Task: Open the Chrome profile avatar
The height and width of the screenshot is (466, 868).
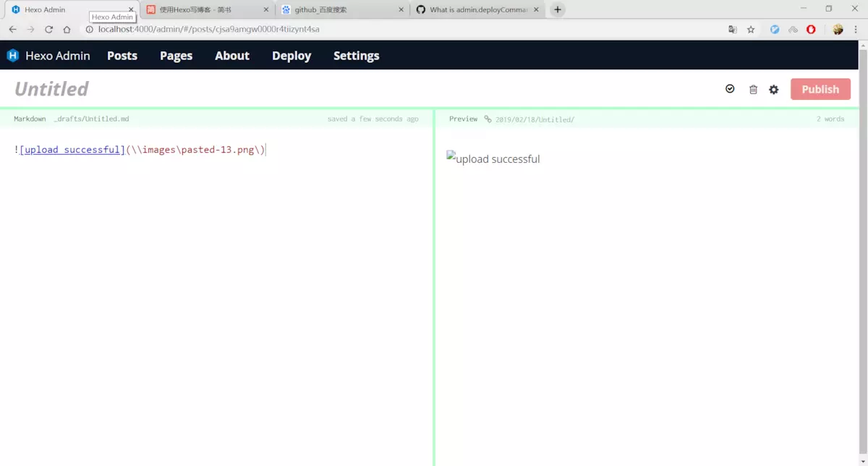Action: pyautogui.click(x=838, y=30)
